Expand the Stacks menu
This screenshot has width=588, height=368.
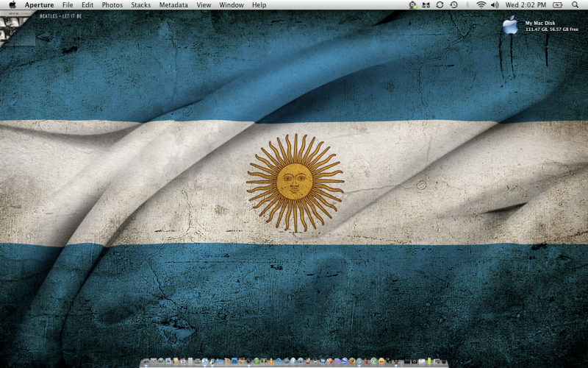140,4
